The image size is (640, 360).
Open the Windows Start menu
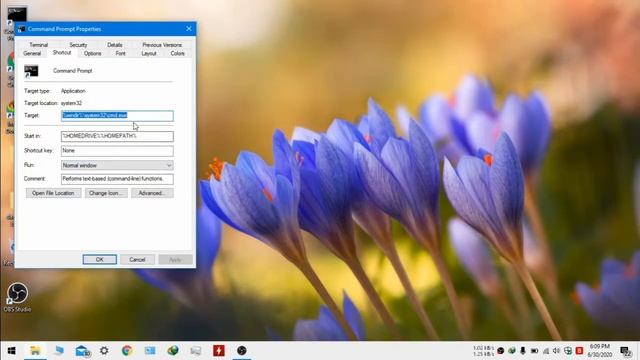pos(11,351)
